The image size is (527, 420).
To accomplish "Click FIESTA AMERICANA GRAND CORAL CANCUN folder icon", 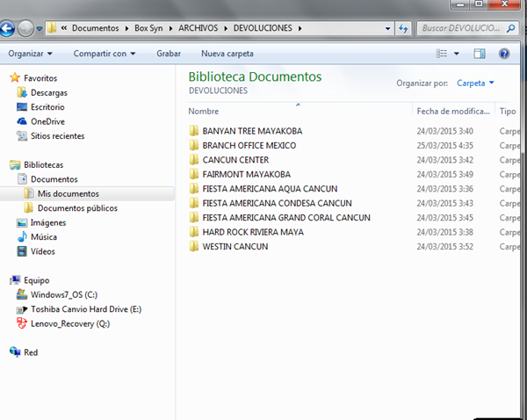I will (x=194, y=217).
